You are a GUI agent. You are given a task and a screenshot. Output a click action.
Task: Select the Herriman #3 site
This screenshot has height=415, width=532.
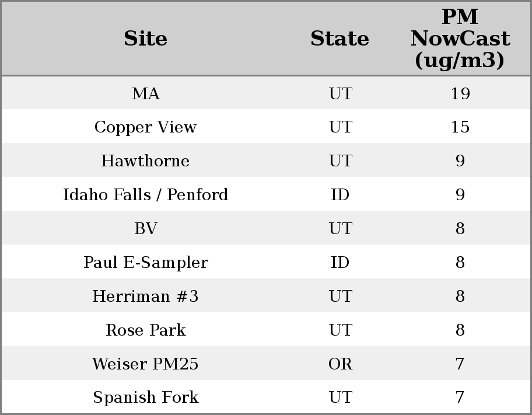145,297
